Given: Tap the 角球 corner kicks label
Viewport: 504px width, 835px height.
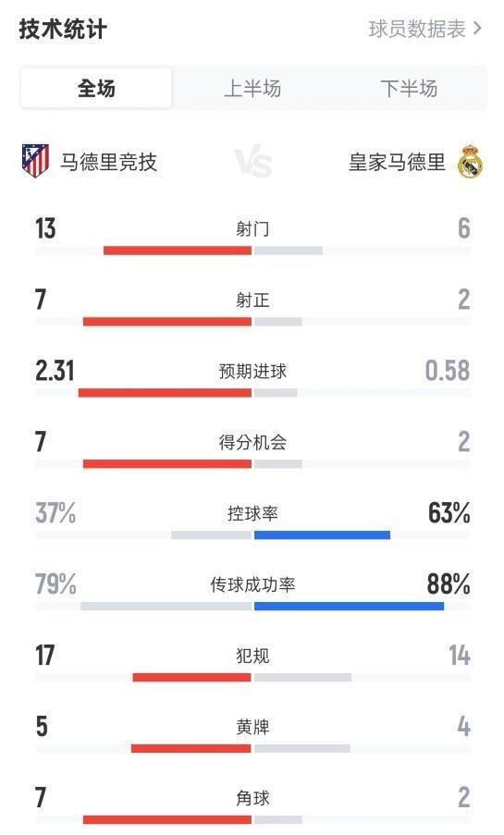Looking at the screenshot, I should click(x=252, y=798).
